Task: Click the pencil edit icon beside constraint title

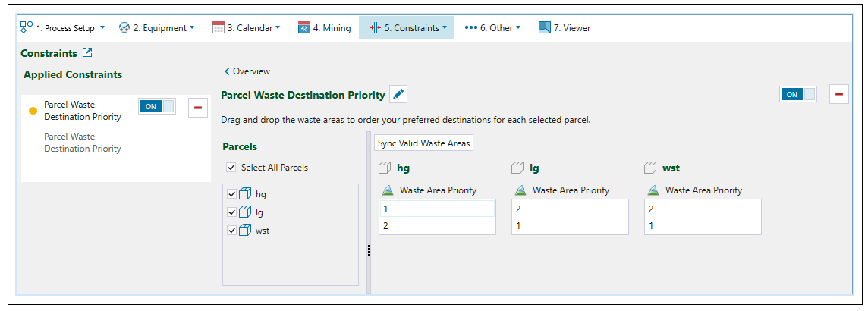Action: click(398, 95)
